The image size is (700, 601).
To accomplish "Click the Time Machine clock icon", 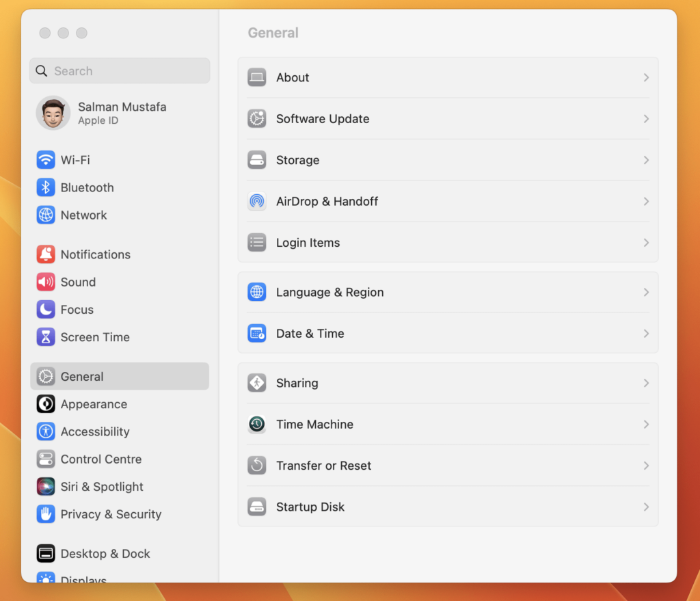I will tap(257, 424).
